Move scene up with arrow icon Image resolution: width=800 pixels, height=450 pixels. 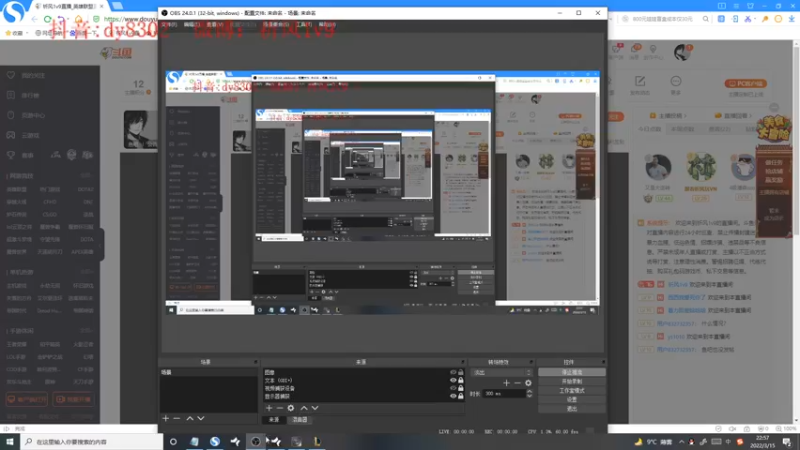coord(190,418)
